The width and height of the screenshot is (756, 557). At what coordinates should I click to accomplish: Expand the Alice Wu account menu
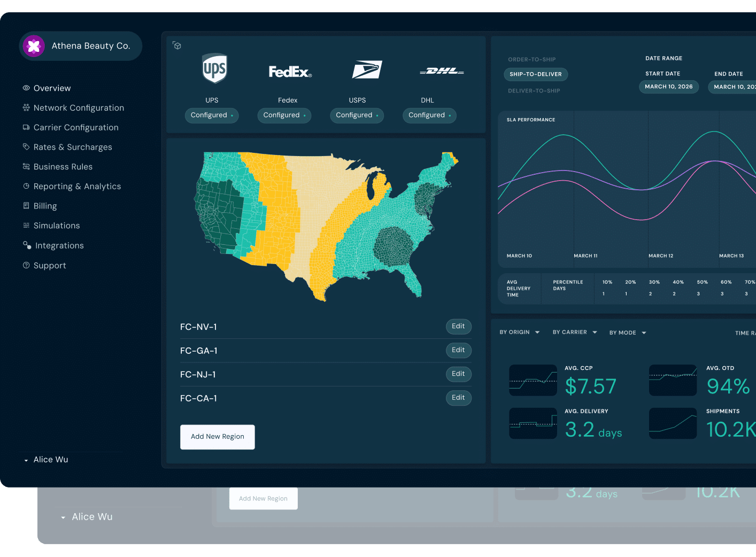click(x=50, y=459)
